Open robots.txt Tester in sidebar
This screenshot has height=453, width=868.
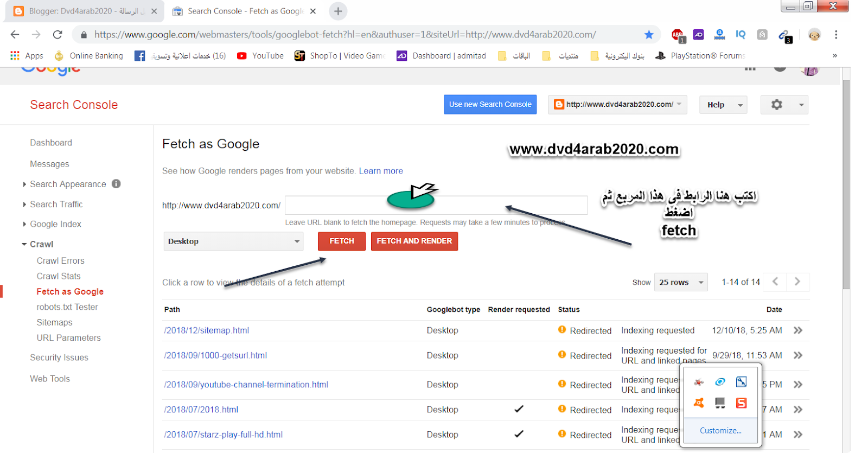pyautogui.click(x=67, y=307)
